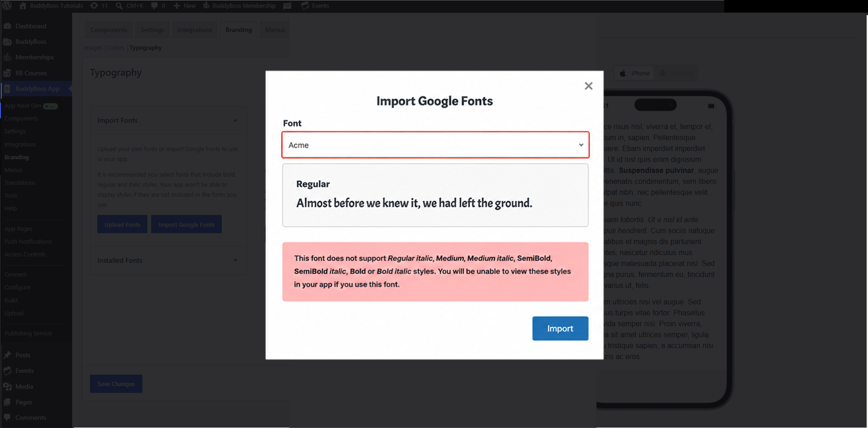Screen dimensions: 868x428
Task: Click the Android robot icon in preview toggle
Action: 663,73
